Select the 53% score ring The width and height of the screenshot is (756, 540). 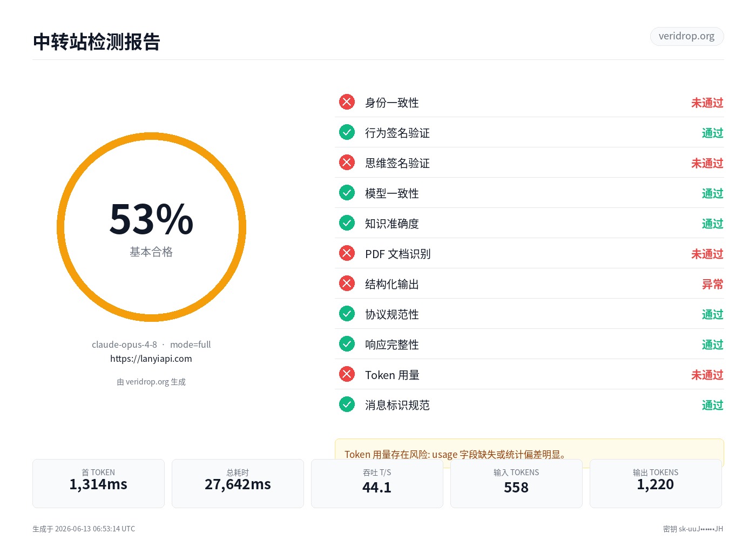point(151,227)
